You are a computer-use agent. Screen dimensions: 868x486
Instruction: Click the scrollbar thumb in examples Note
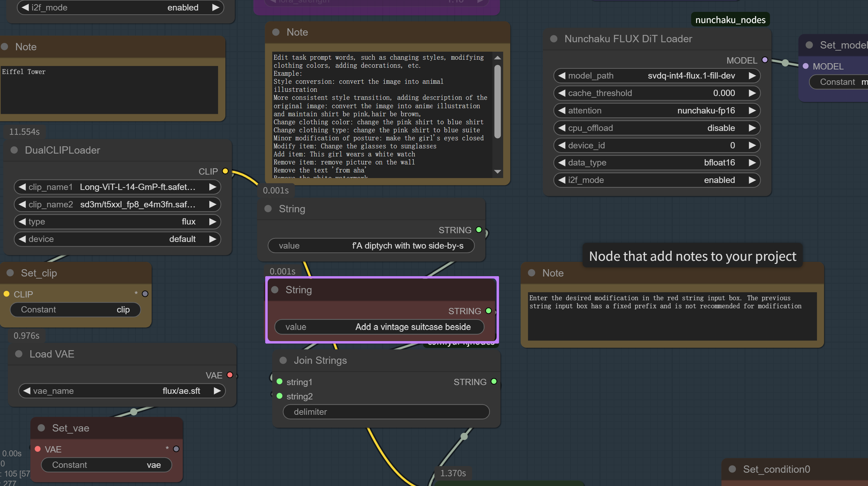498,101
